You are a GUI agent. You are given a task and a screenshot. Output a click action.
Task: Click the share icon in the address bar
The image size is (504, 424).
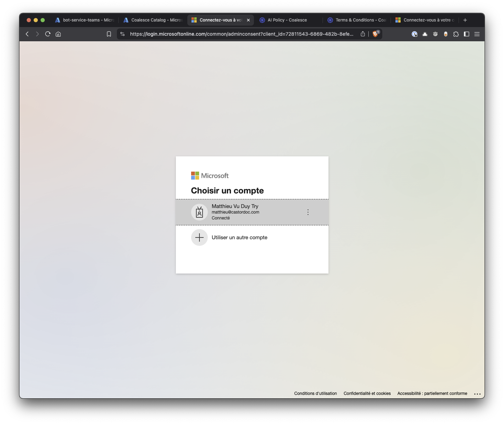point(363,34)
